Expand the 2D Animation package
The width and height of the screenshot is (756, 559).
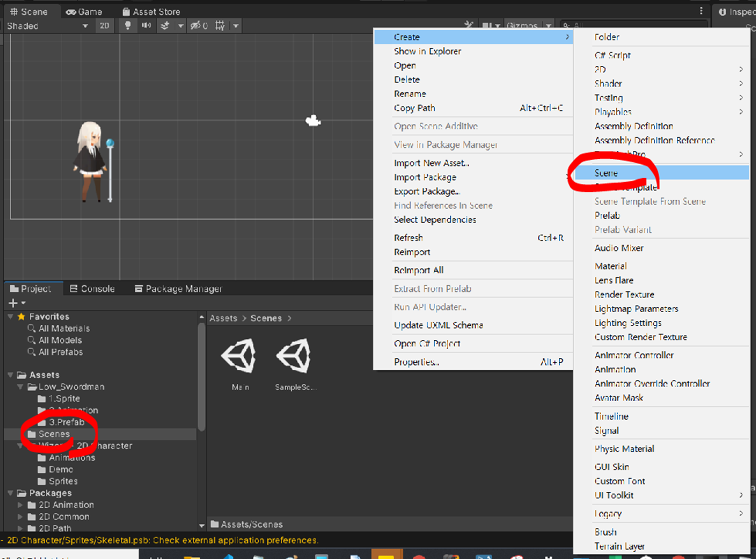(x=20, y=505)
